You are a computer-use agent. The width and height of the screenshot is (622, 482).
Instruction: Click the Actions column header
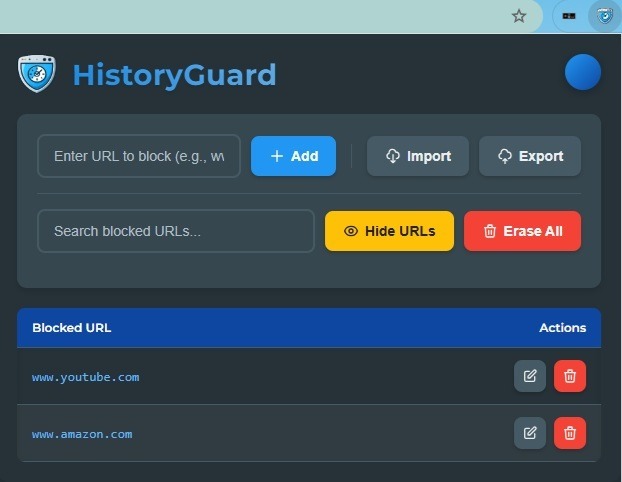[x=562, y=328]
